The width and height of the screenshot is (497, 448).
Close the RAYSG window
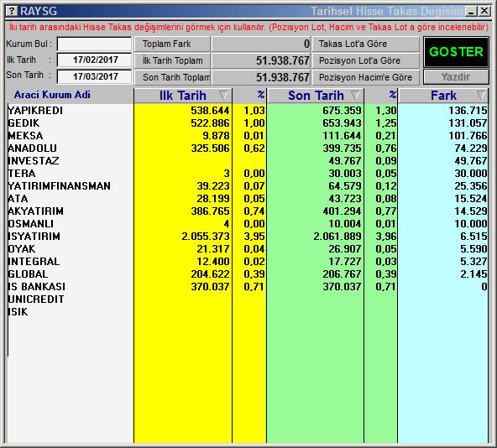click(x=484, y=12)
